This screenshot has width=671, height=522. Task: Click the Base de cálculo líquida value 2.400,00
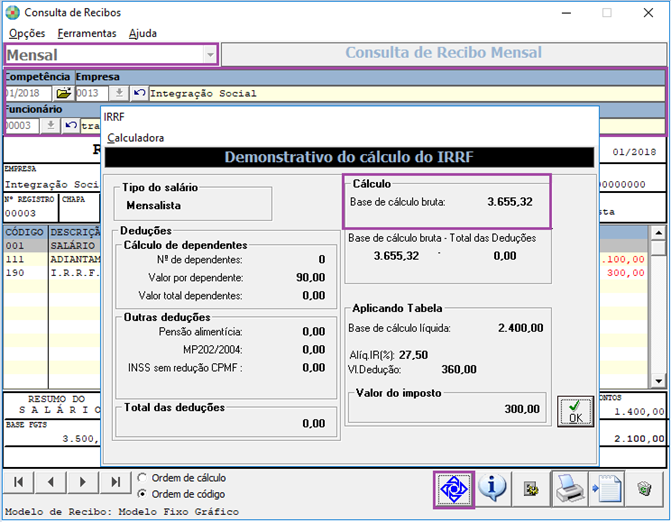[520, 328]
